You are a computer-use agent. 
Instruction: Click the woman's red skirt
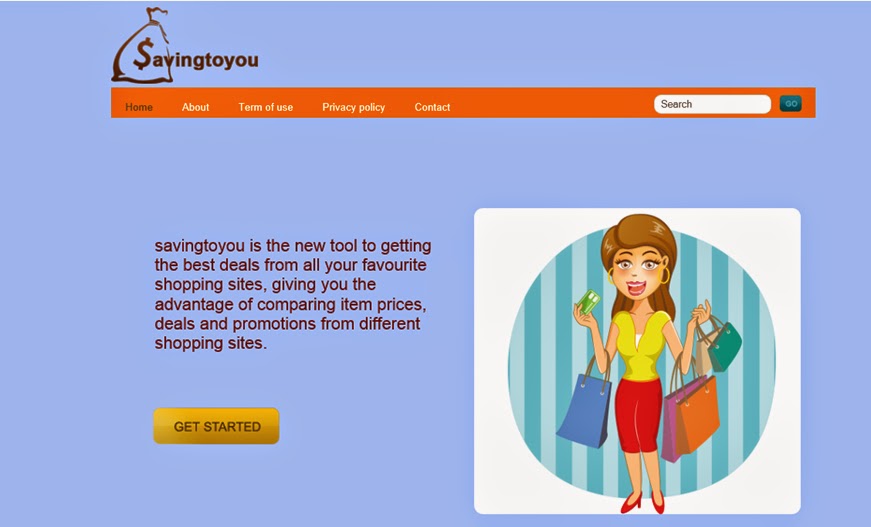click(x=639, y=414)
